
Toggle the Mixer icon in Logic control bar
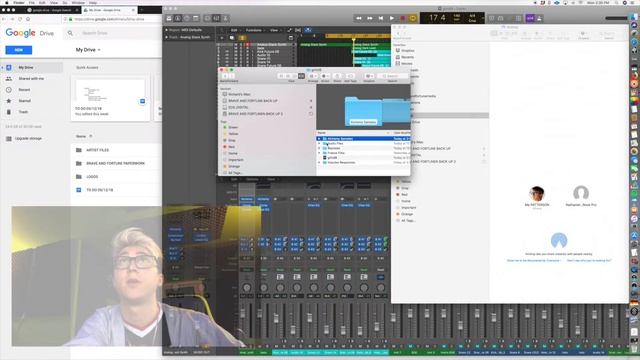coord(216,18)
